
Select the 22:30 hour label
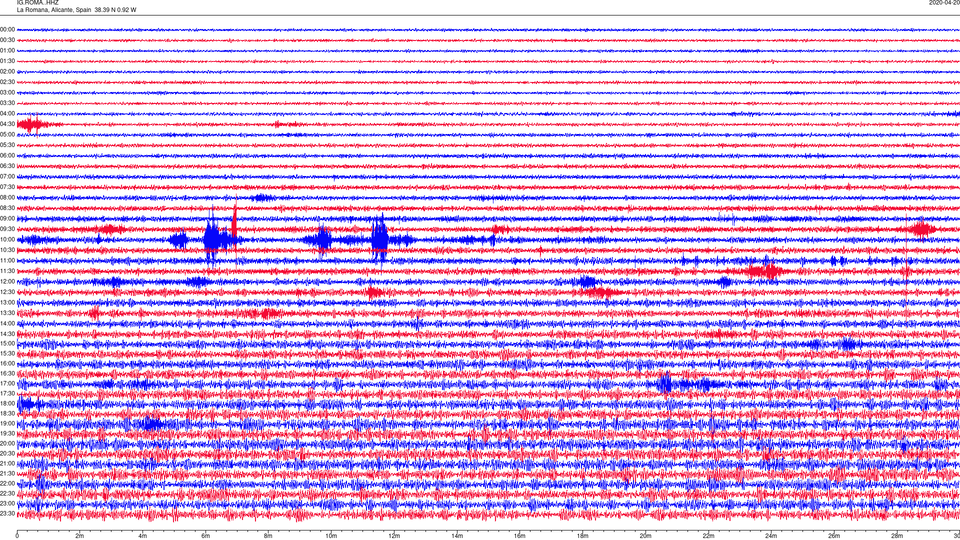[x=7, y=493]
